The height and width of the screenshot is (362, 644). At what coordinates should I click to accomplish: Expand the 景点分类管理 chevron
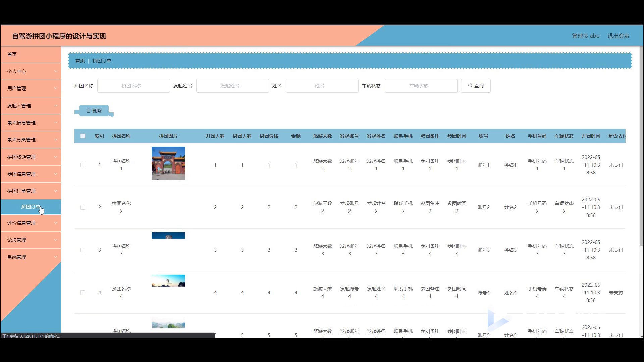pyautogui.click(x=56, y=140)
